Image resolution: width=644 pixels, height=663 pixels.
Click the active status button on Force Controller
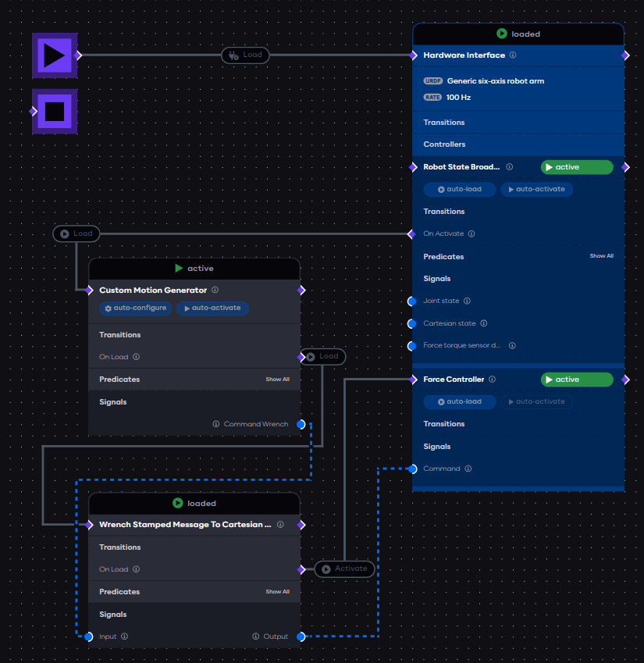point(577,380)
